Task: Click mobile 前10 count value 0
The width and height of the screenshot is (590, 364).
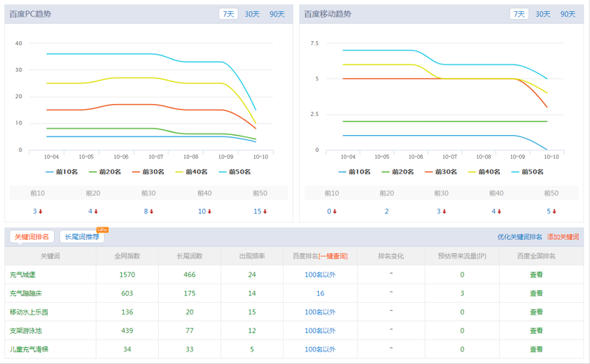Action: coord(329,212)
